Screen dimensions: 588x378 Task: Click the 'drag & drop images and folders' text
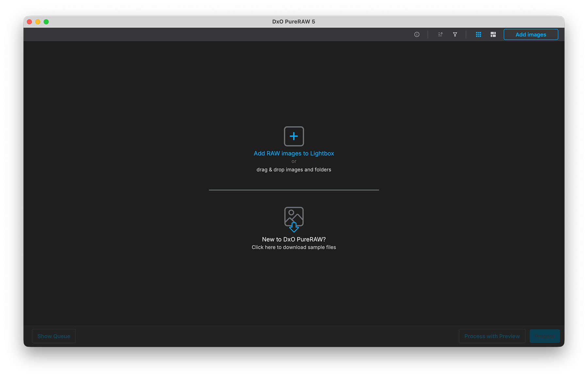click(294, 170)
